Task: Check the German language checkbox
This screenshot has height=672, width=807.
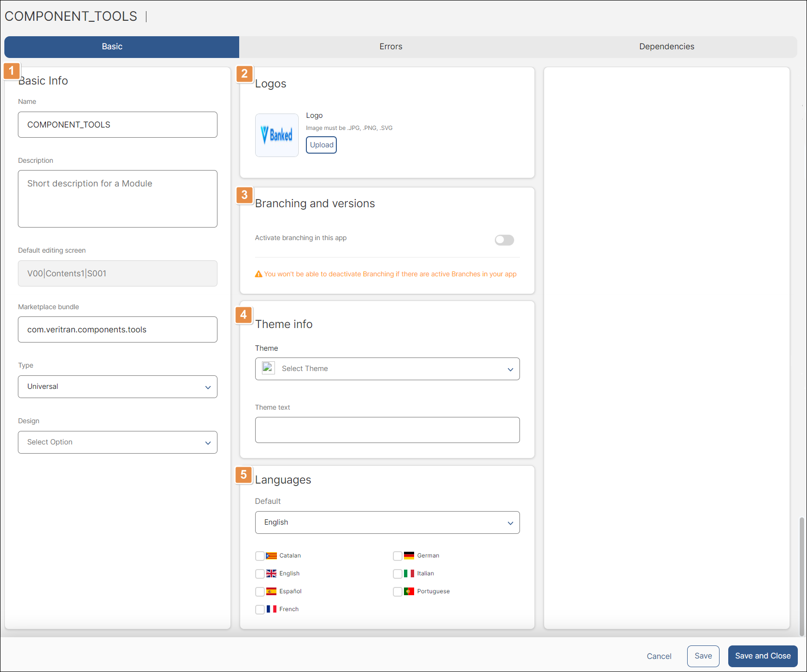Action: 397,556
